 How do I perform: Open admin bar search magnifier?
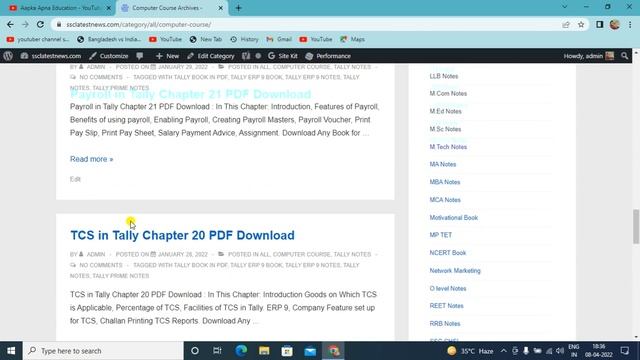[x=624, y=56]
